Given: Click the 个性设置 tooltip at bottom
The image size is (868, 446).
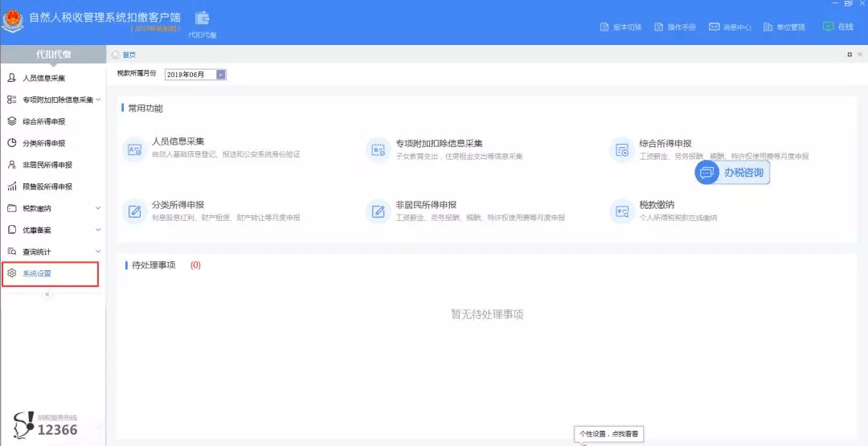Looking at the screenshot, I should tap(610, 434).
